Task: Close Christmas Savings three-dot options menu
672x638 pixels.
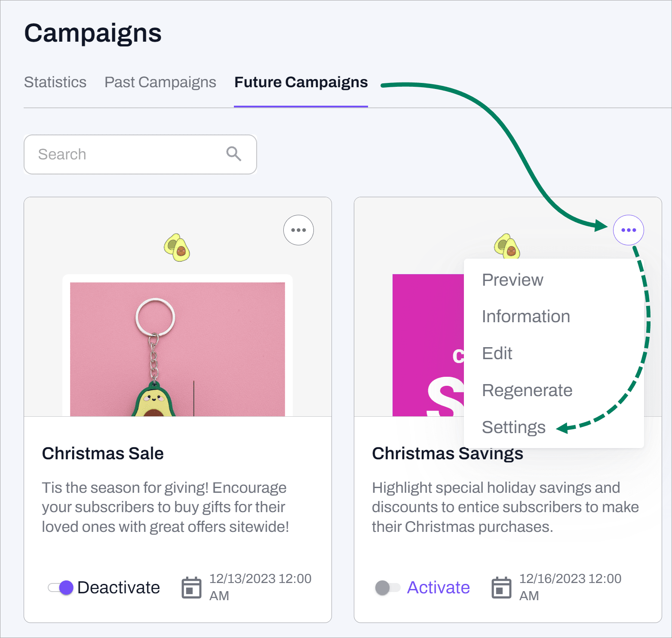Action: click(x=628, y=230)
